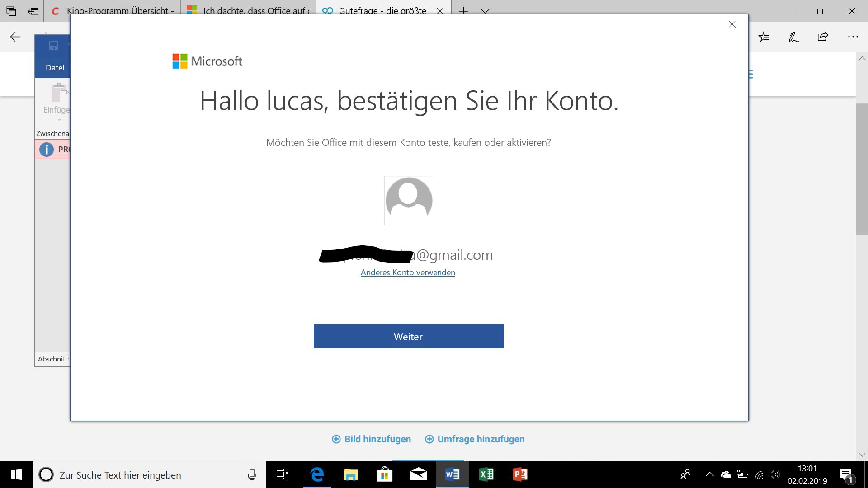Open Microsoft Store from the taskbar
This screenshot has width=868, height=488.
click(x=384, y=474)
